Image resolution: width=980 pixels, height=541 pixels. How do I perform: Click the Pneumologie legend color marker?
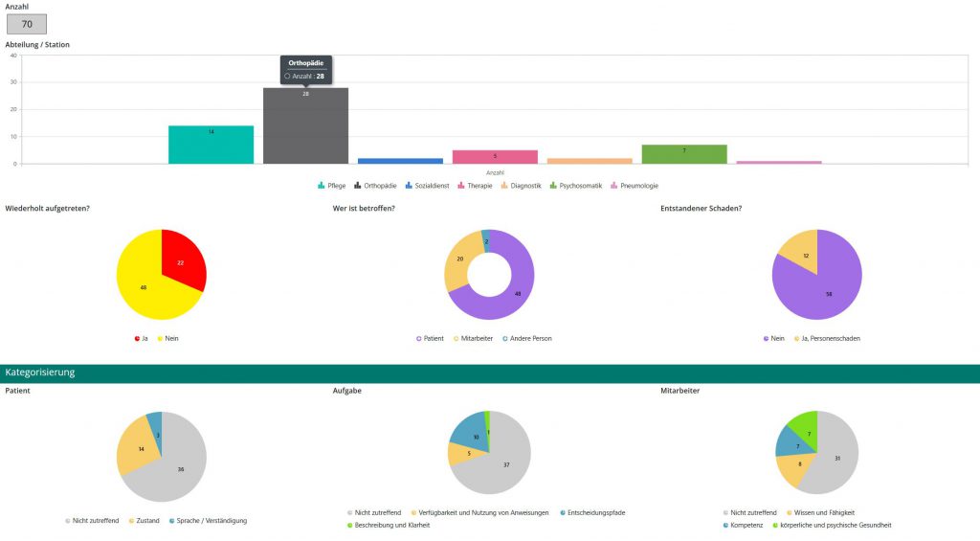click(x=613, y=186)
